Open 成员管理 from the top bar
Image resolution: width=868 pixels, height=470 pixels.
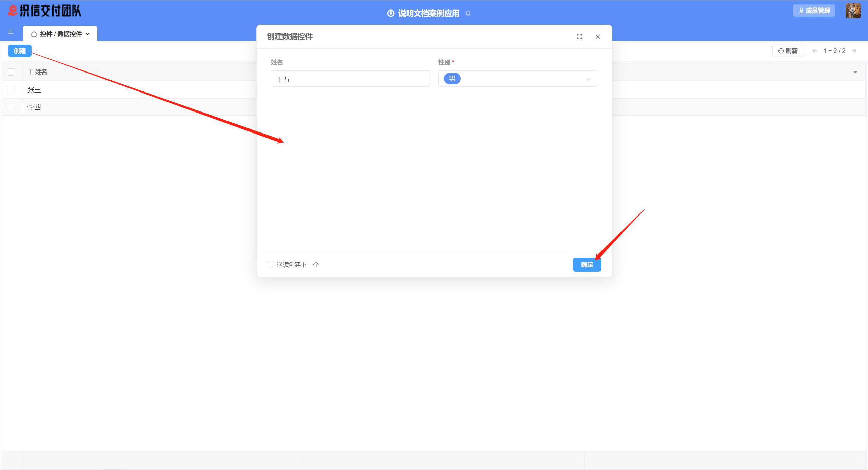(x=814, y=10)
